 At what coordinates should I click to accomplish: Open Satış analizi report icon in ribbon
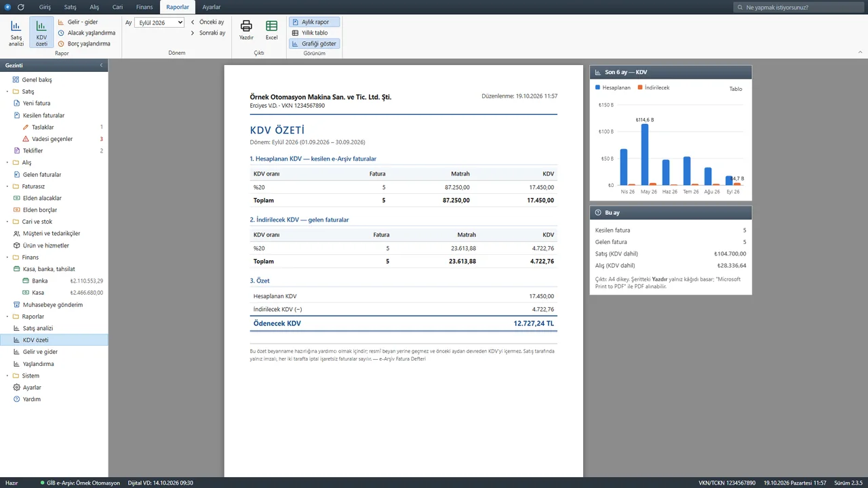click(16, 33)
